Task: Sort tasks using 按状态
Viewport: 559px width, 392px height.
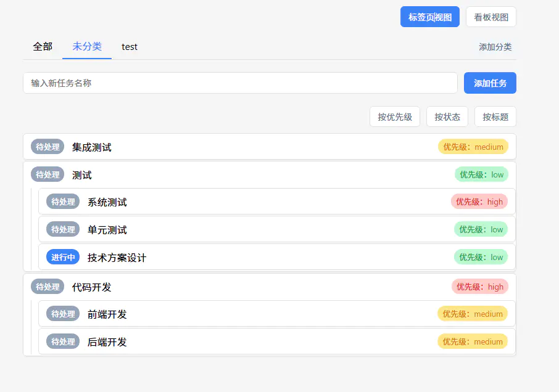Action: 447,116
